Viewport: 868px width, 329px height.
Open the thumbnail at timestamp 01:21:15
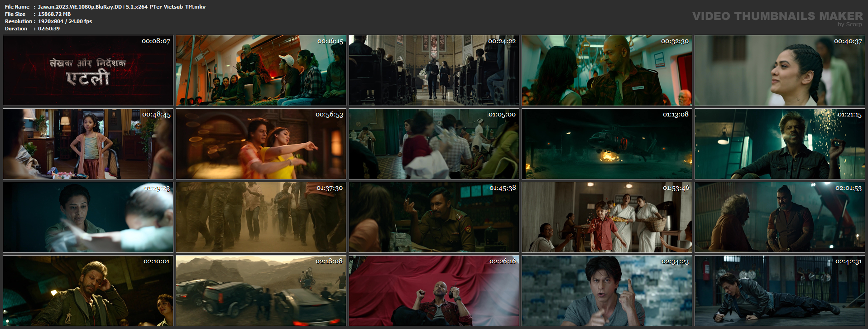click(780, 144)
